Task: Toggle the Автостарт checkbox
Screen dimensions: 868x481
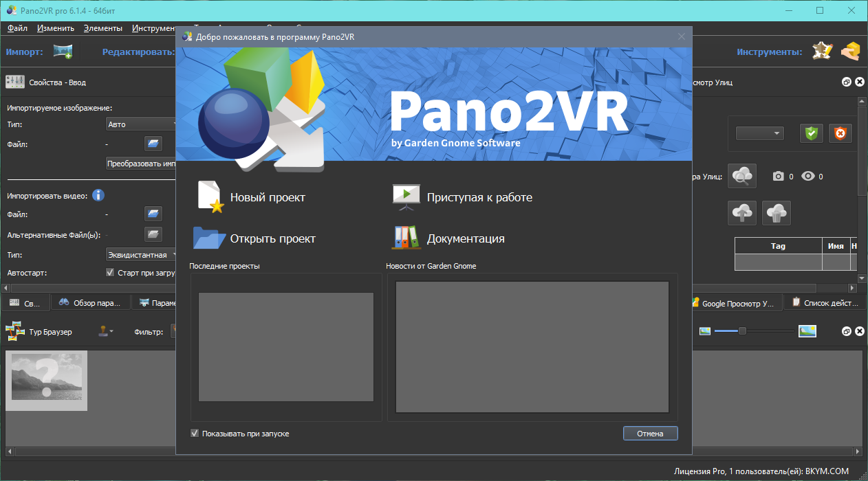Action: [x=110, y=273]
